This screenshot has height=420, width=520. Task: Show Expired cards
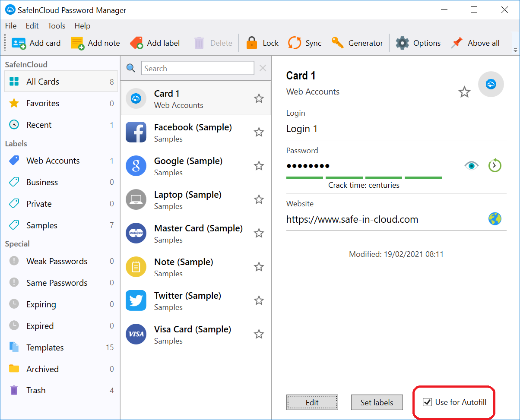click(x=61, y=326)
